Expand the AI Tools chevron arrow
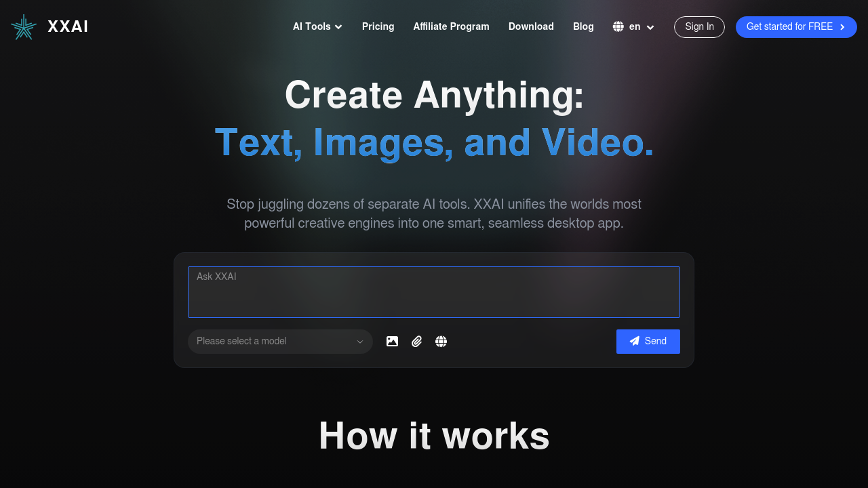Viewport: 868px width, 488px height. (338, 27)
